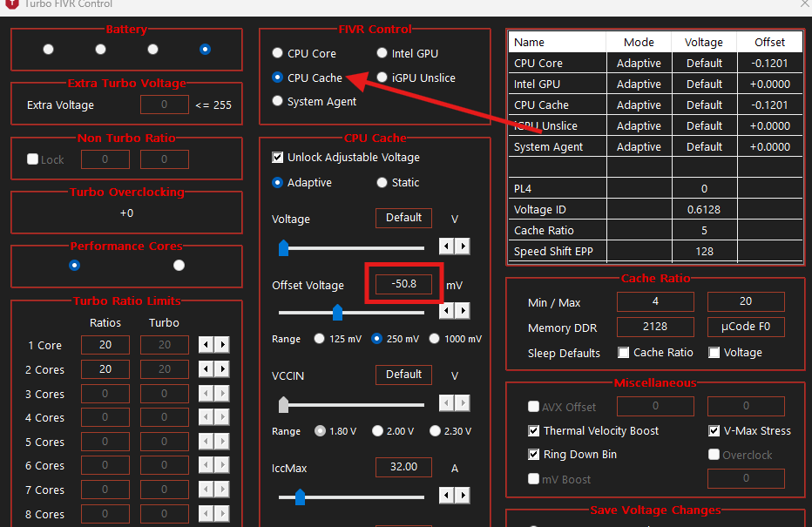The image size is (812, 527).
Task: Select the CPU Core radio button
Action: click(278, 53)
